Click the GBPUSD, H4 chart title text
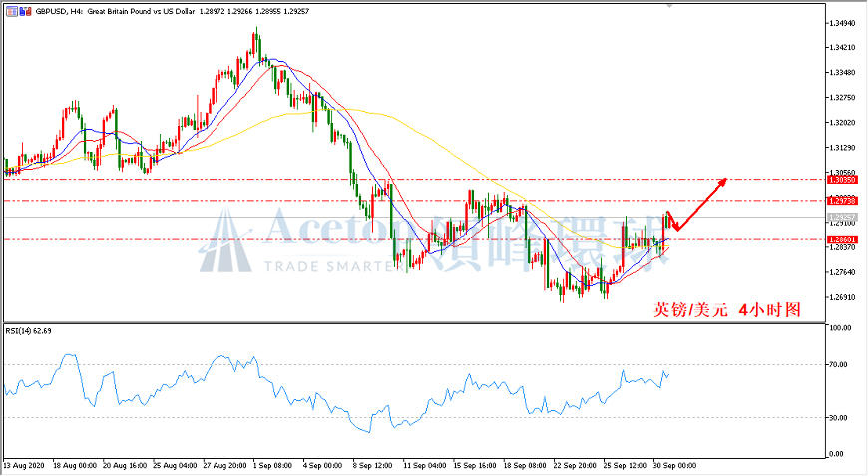Viewport: 868px width, 476px height. (x=52, y=11)
